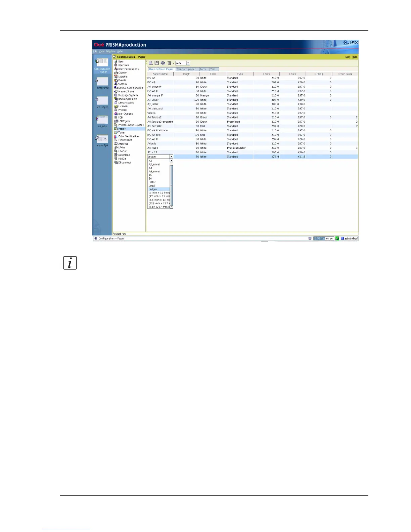
Task: Select User Info in the configuration tree
Action: 123,65
